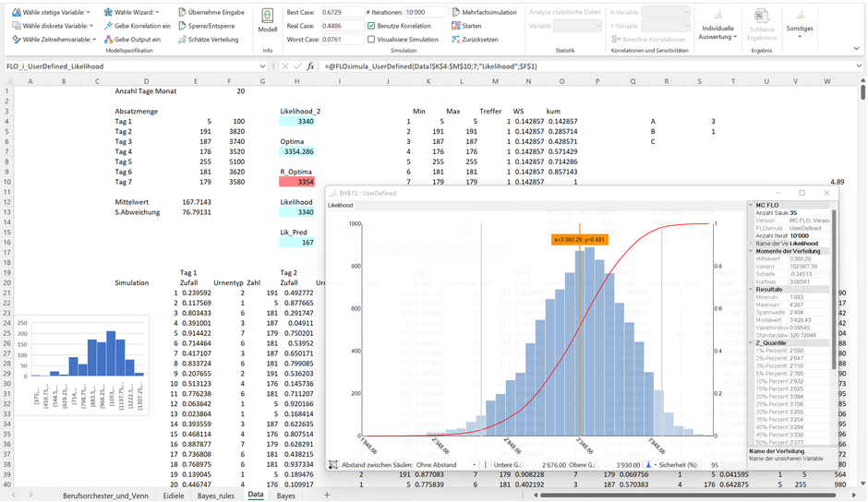Start the Mehrfachsimulation

(484, 12)
